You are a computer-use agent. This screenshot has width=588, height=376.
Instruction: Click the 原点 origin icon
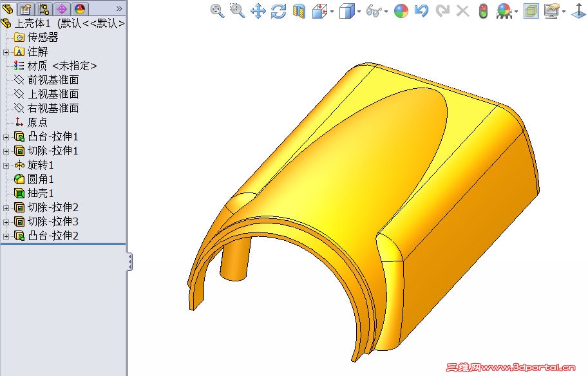[19, 122]
